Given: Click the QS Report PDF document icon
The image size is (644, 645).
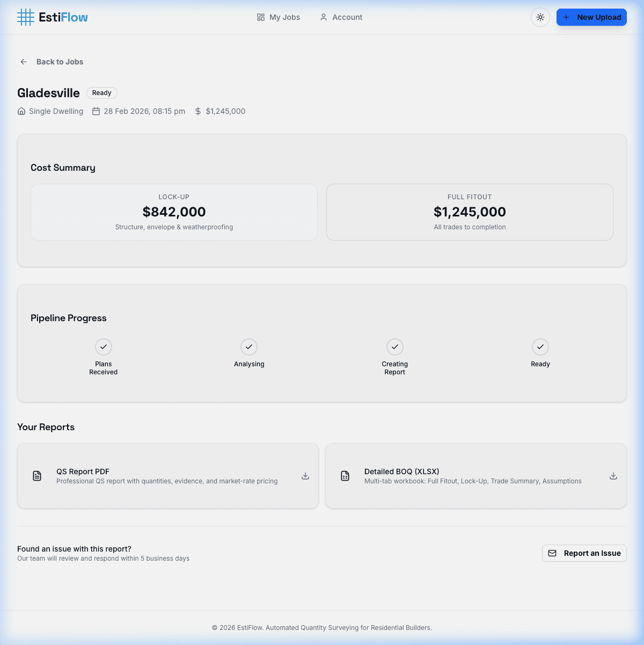Looking at the screenshot, I should pos(36,476).
